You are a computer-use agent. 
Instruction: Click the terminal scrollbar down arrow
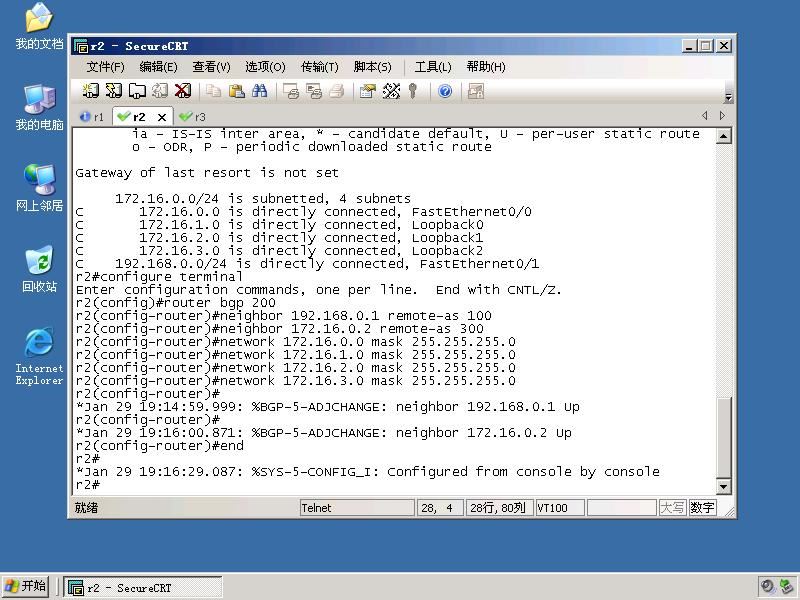point(723,487)
